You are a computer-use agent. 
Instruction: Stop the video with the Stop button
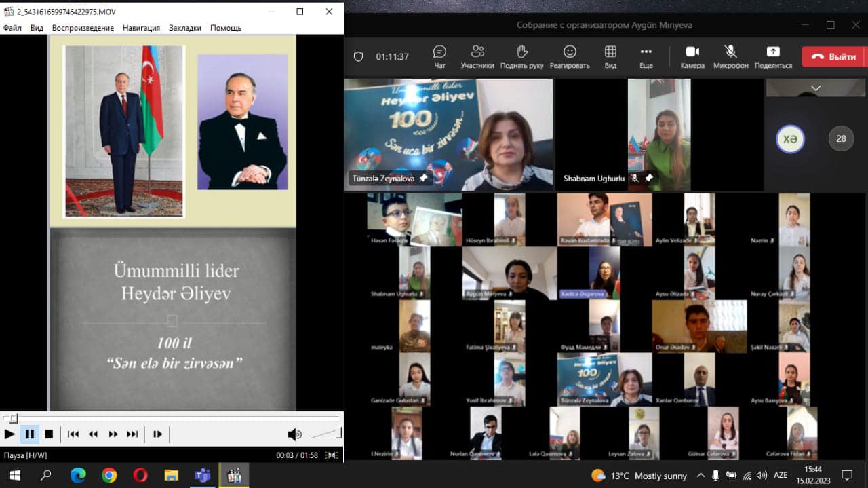49,434
